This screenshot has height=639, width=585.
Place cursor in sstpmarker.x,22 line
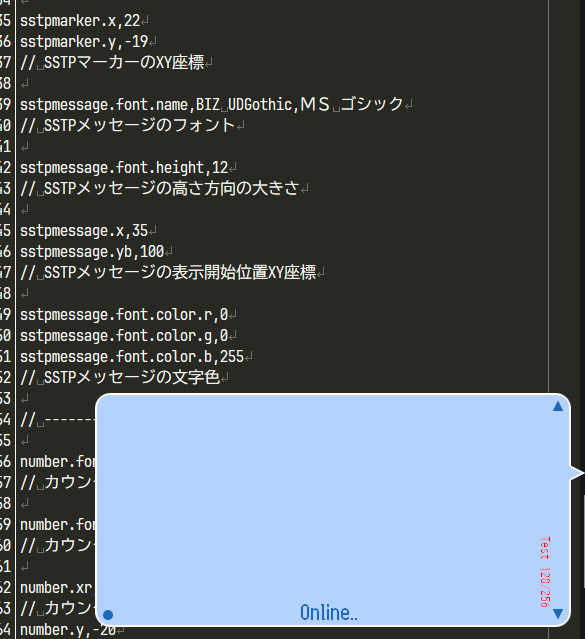click(x=80, y=20)
